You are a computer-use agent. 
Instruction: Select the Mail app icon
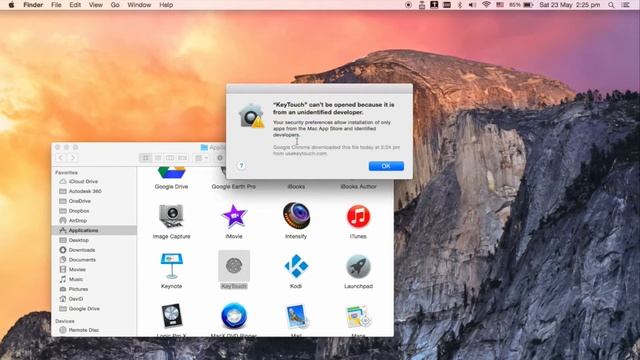point(296,316)
